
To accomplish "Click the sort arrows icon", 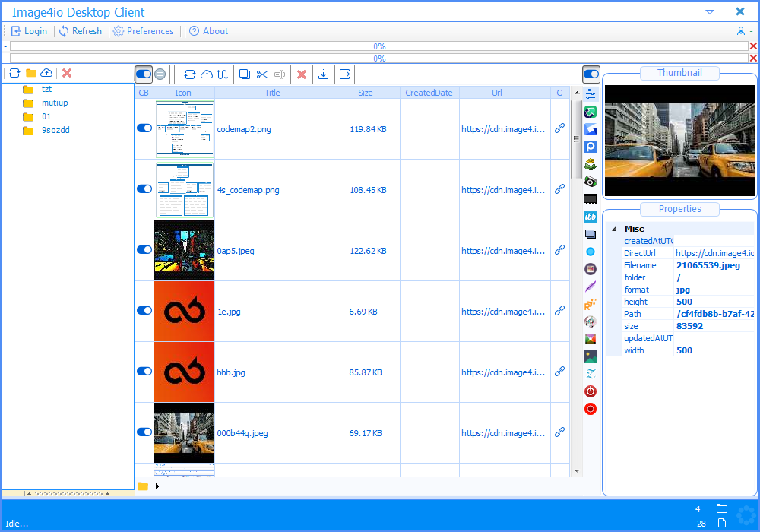I will (x=223, y=74).
